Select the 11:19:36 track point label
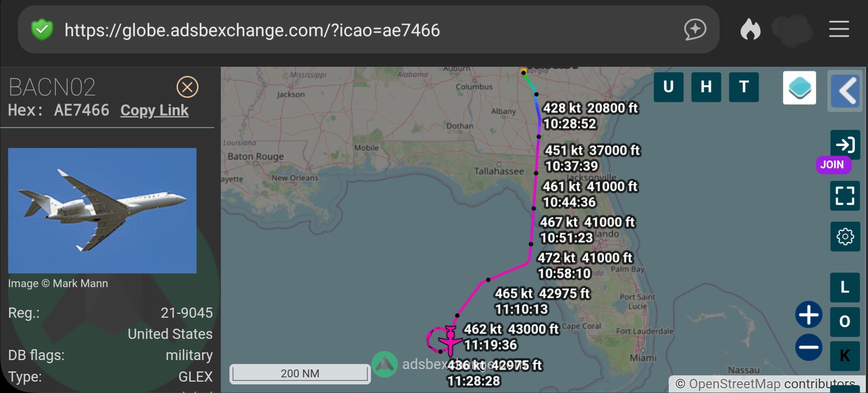The image size is (868, 393). tap(511, 337)
